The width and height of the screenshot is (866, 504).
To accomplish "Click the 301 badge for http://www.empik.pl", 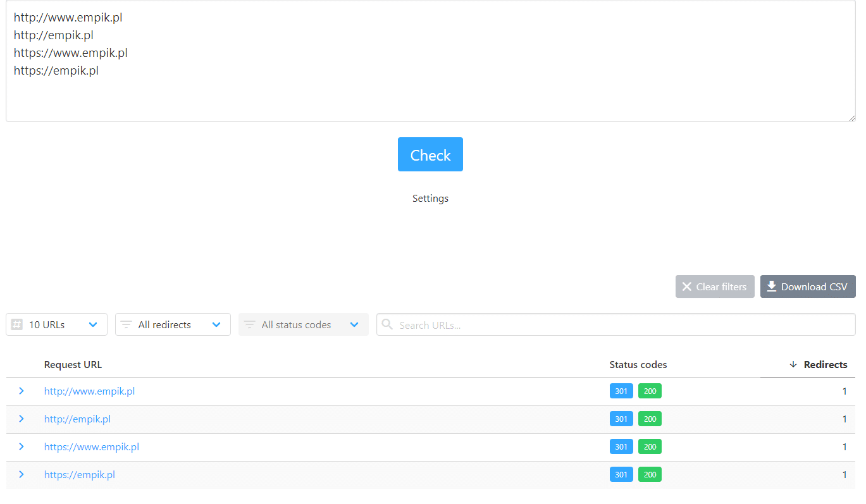I will point(621,391).
